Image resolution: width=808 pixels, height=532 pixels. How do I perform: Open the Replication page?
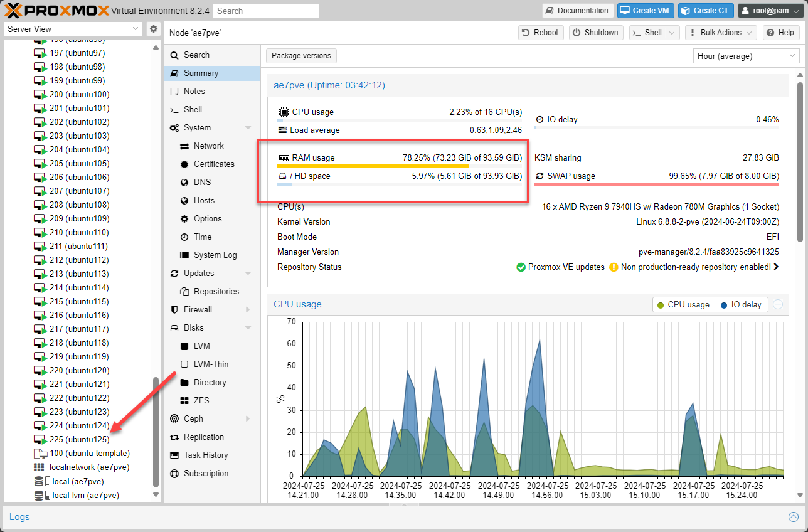click(203, 437)
